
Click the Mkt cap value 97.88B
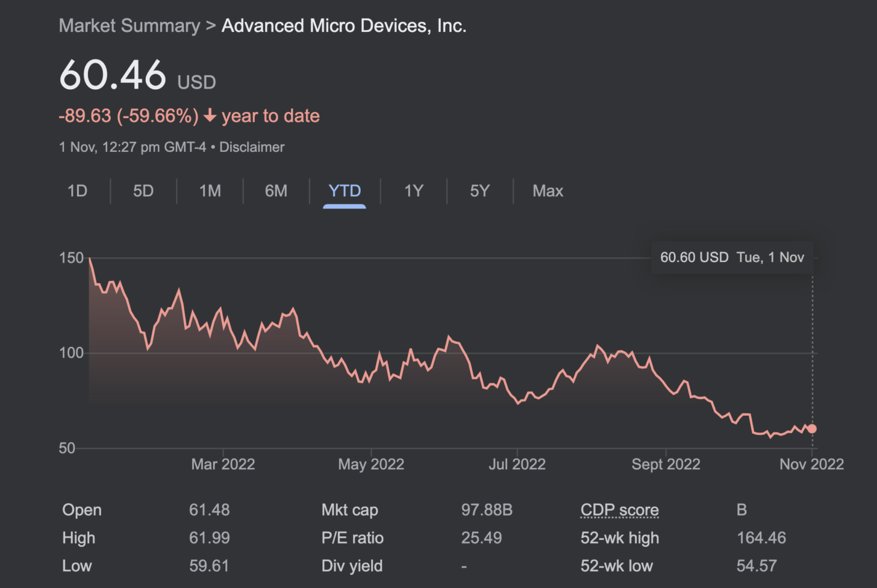[487, 510]
